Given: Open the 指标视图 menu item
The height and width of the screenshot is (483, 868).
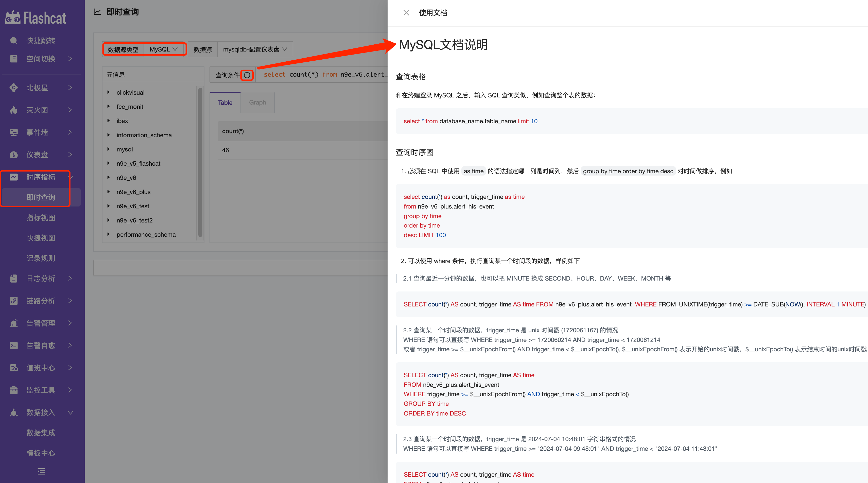Looking at the screenshot, I should point(41,218).
